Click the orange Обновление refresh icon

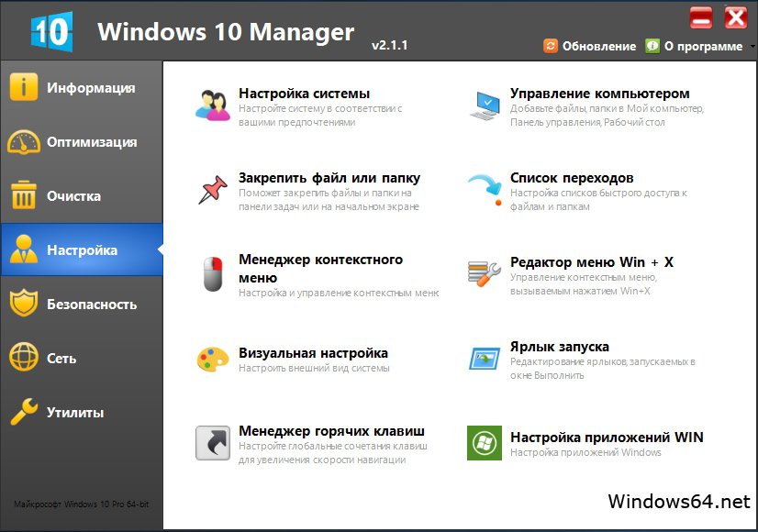point(550,46)
